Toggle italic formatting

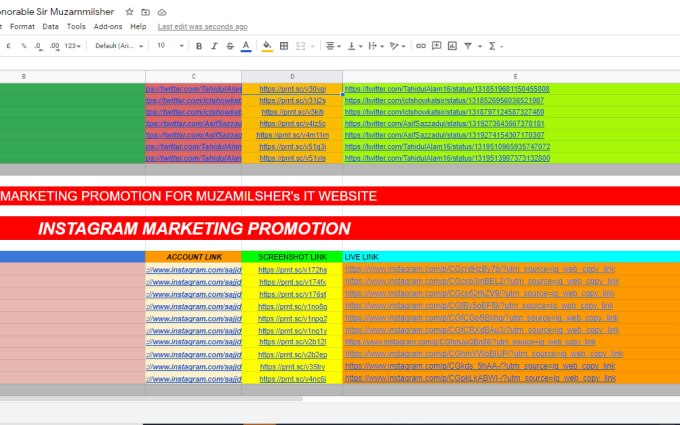coord(214,46)
